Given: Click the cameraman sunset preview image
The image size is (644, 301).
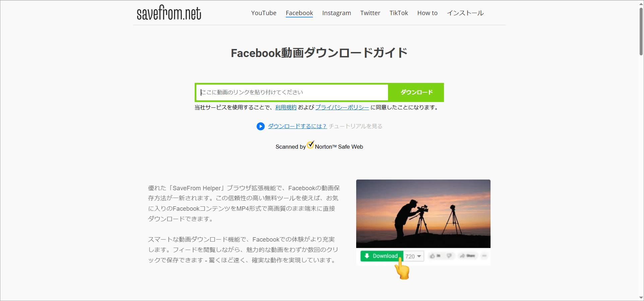Looking at the screenshot, I should click(423, 214).
